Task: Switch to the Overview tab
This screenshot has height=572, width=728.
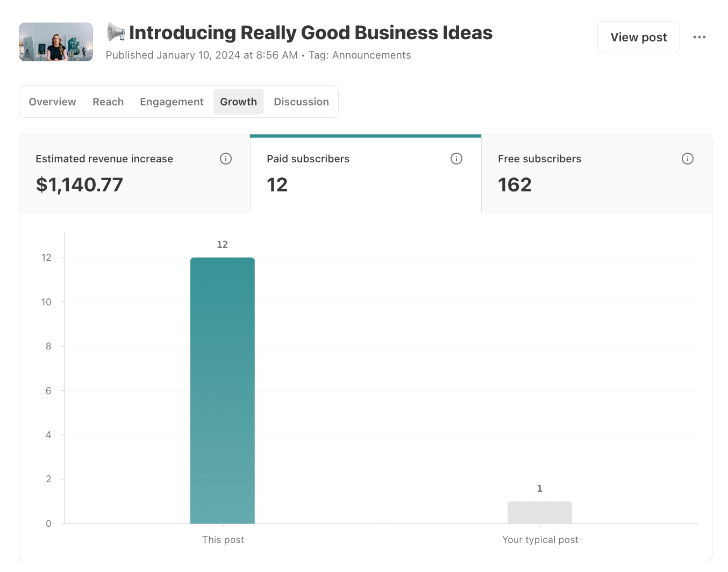Action: coord(52,102)
